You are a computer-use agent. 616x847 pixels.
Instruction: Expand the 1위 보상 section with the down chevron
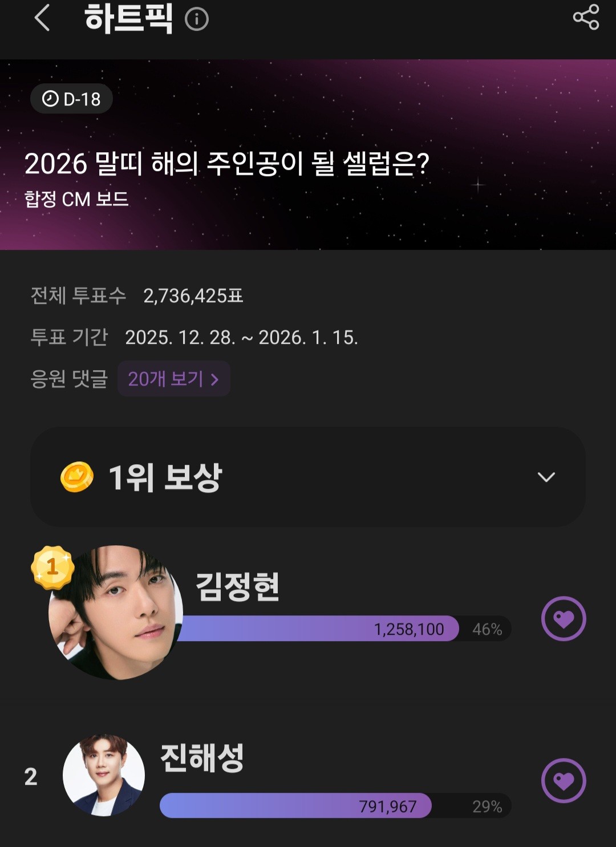click(x=546, y=477)
